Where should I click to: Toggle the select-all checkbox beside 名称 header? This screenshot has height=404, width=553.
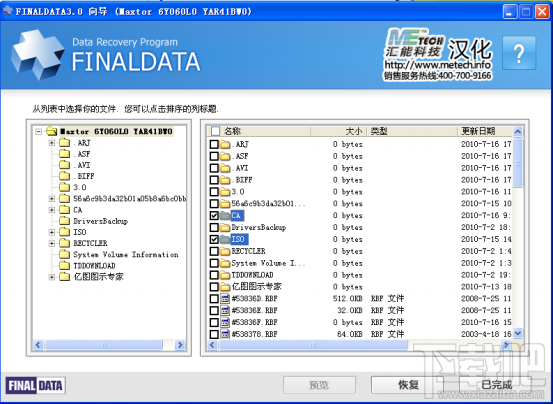pyautogui.click(x=215, y=131)
